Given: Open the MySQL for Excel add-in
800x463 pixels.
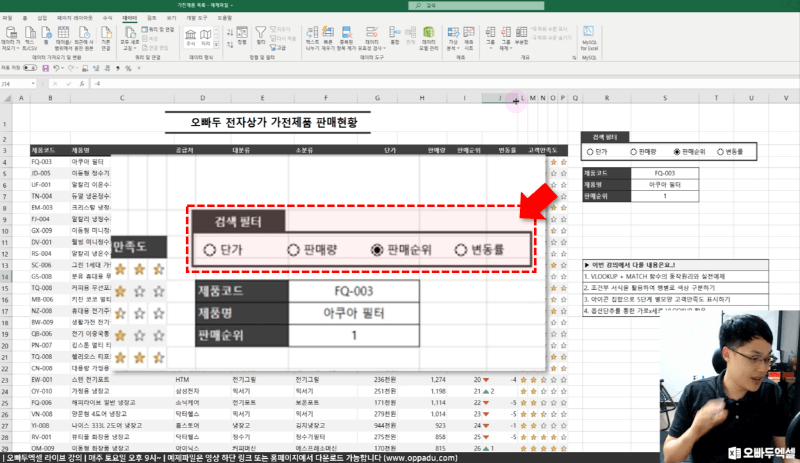Looking at the screenshot, I should point(589,37).
